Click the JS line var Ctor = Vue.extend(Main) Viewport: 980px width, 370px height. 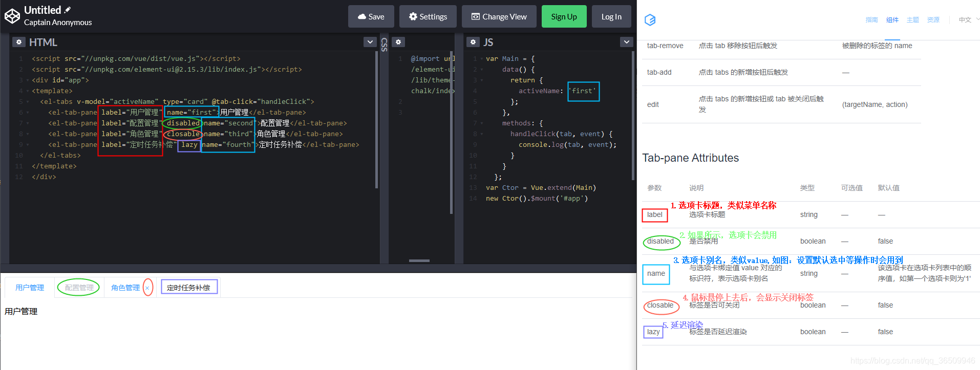tap(541, 188)
